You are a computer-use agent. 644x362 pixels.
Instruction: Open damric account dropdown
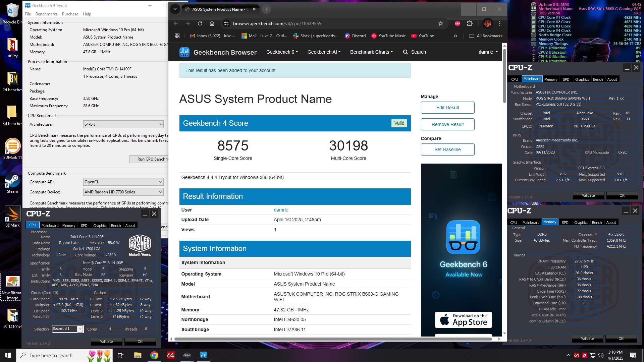pyautogui.click(x=488, y=52)
